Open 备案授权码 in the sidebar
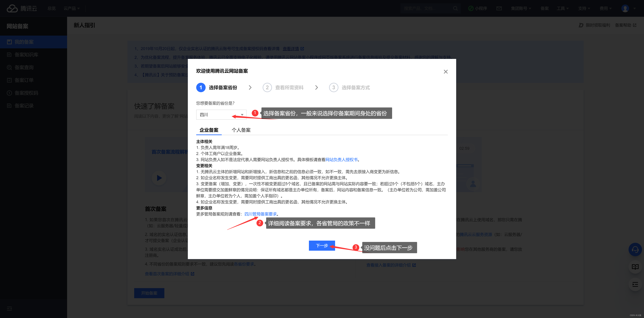This screenshot has height=318, width=644. click(x=34, y=93)
